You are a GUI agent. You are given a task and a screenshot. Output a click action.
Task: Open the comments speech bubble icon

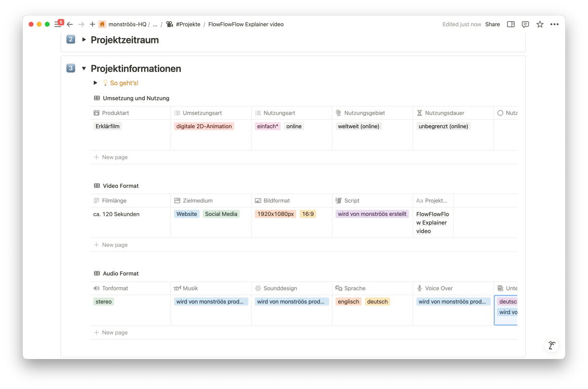(x=525, y=24)
